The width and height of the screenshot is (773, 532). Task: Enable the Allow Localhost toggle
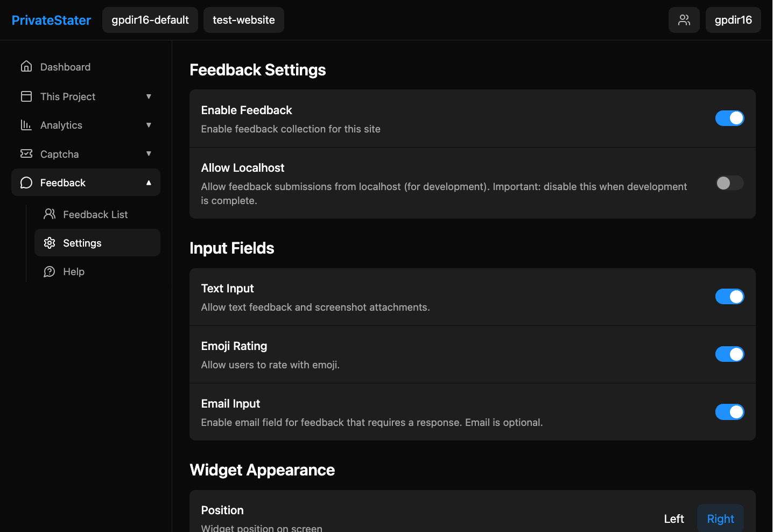[729, 183]
